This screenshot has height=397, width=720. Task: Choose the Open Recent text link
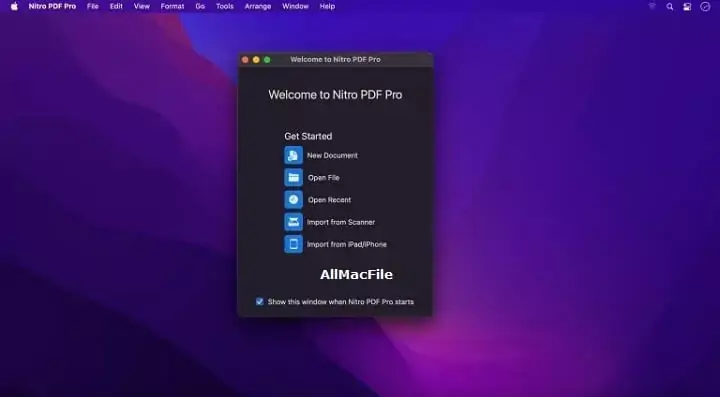[x=330, y=200]
